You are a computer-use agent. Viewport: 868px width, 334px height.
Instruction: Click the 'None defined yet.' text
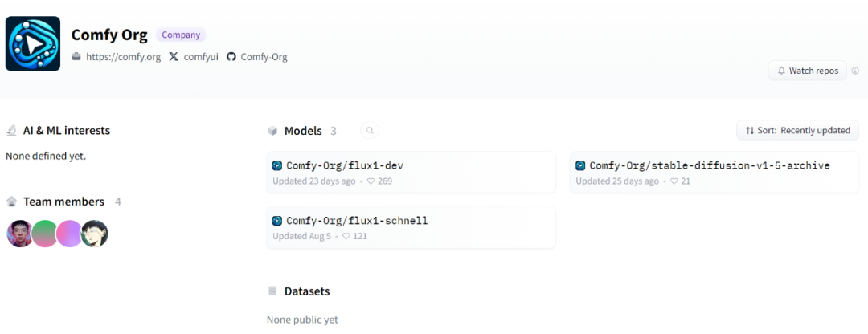[x=46, y=156]
